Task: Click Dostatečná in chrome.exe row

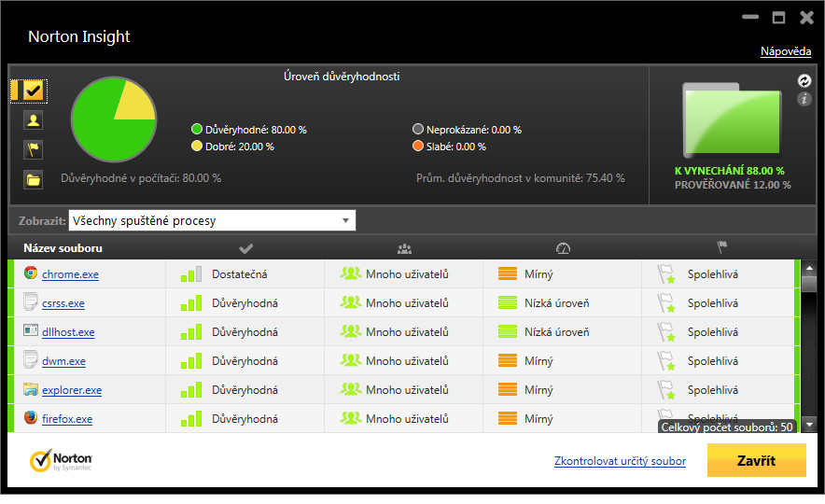Action: click(240, 274)
